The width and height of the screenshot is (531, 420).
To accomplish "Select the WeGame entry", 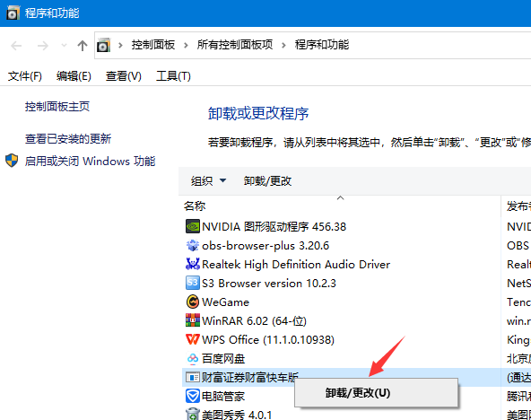I will [225, 302].
